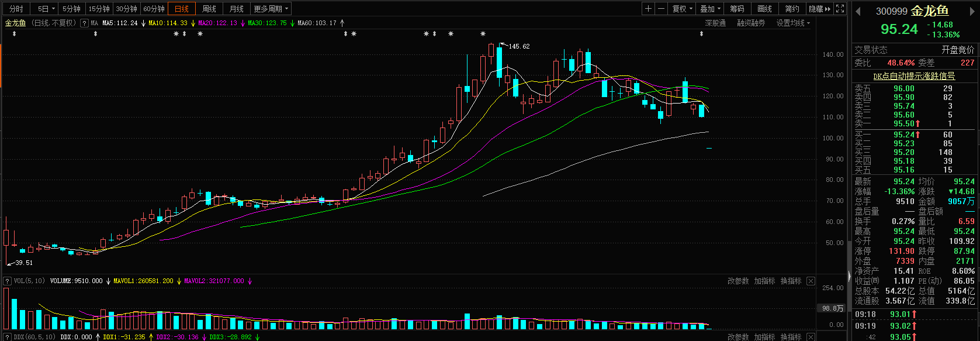The image size is (980, 341).
Task: Click the 09:18 trade tick row
Action: tap(915, 315)
